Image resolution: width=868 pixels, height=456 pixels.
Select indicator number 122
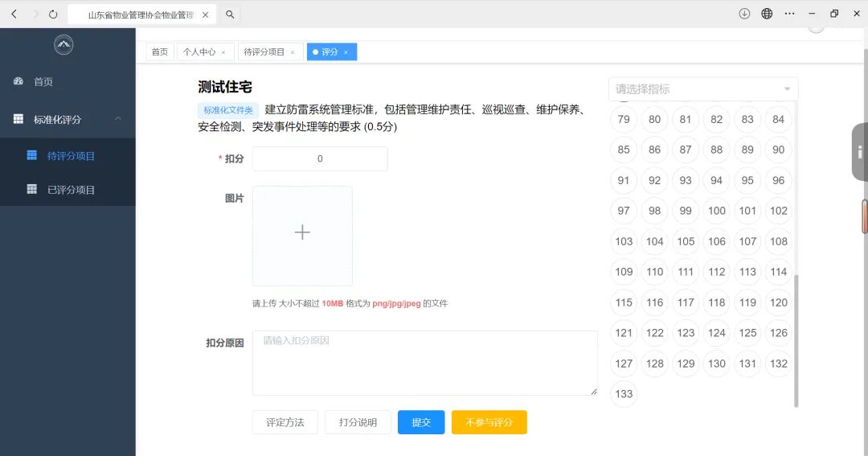click(x=655, y=333)
